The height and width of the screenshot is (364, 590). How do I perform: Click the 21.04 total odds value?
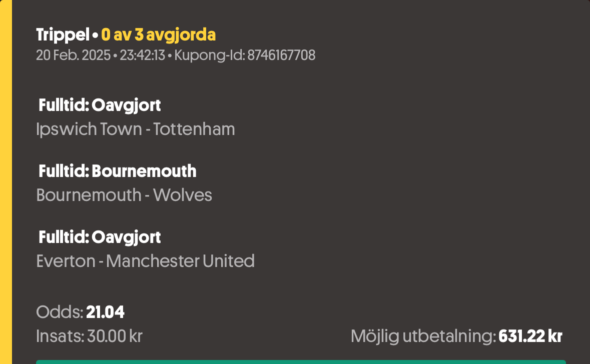(106, 312)
